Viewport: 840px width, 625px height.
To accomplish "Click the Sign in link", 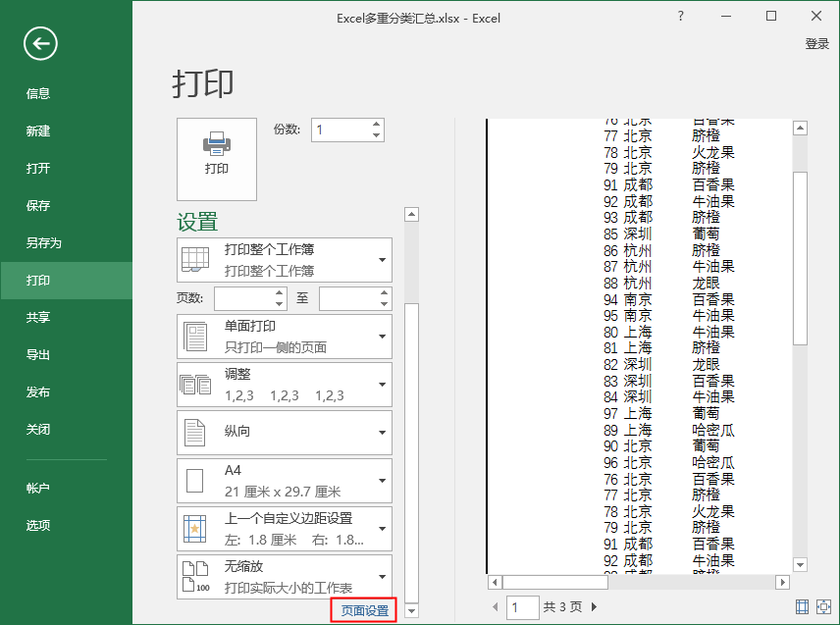I will pyautogui.click(x=817, y=44).
